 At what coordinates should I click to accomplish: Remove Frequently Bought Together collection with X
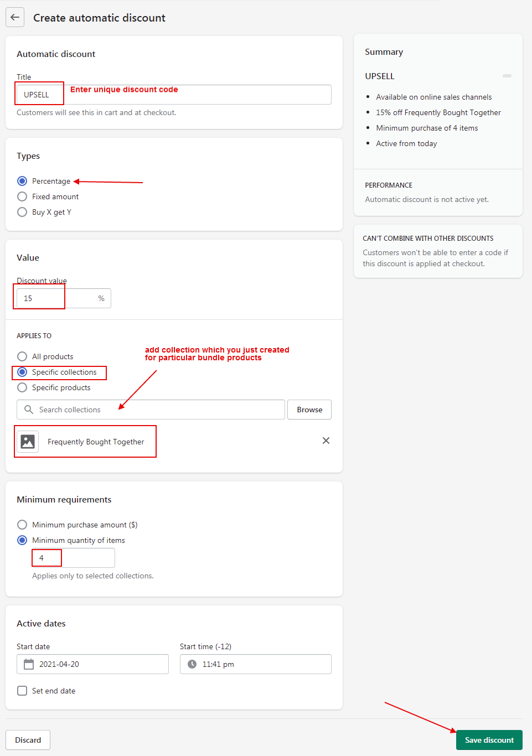click(x=326, y=441)
